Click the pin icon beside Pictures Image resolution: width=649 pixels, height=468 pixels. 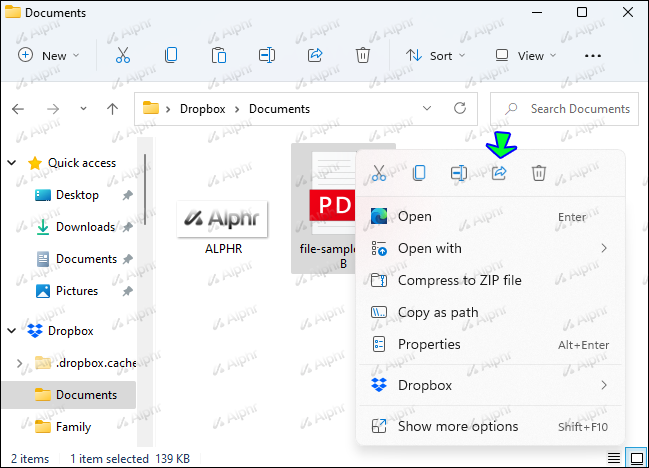tap(127, 291)
